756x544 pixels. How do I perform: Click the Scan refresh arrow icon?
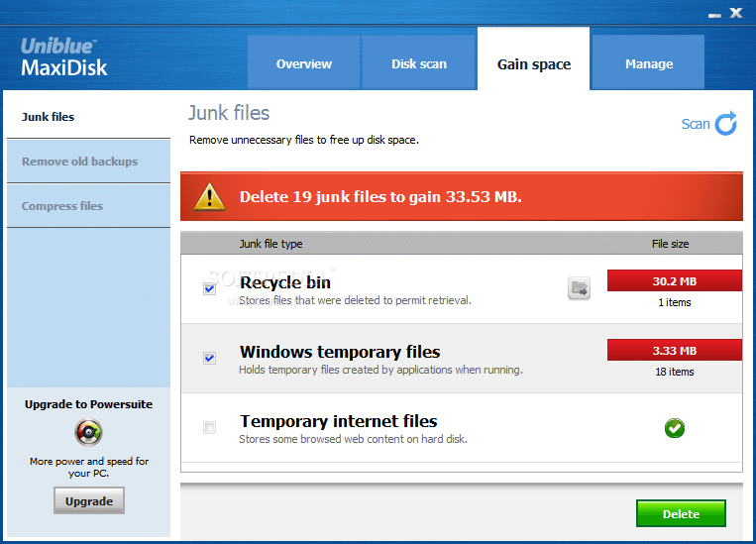[x=726, y=124]
